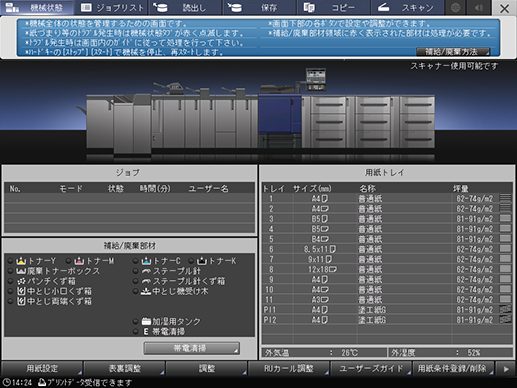This screenshot has width=517, height=388.
Task: Click the globe network icon
Action: pos(455,7)
